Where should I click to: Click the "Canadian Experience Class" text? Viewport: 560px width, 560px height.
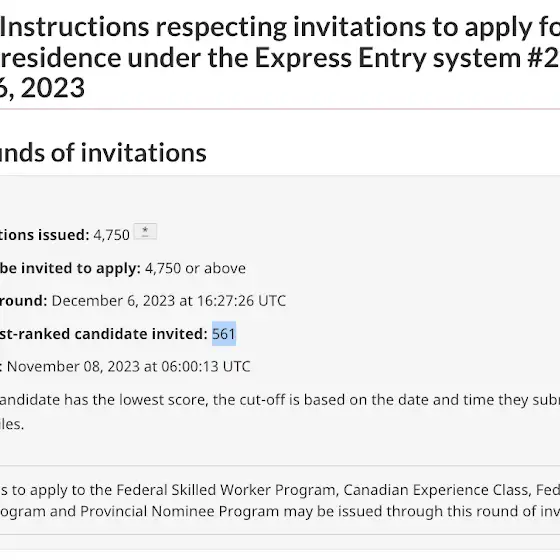click(436, 490)
